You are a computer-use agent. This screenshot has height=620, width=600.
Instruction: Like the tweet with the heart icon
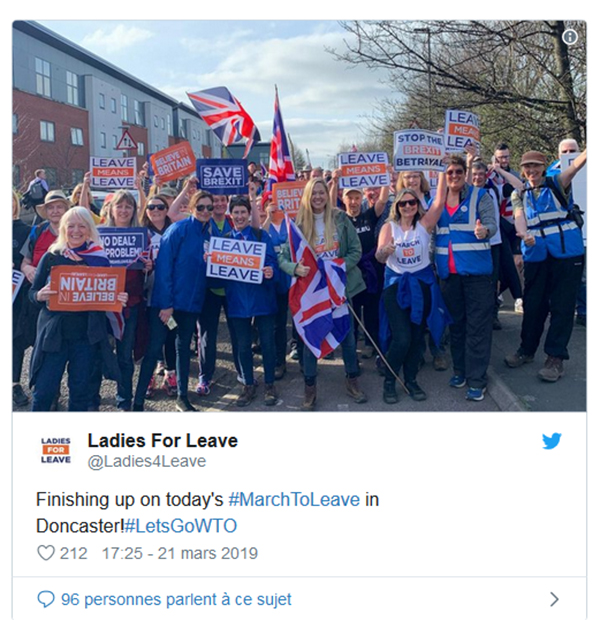tap(46, 553)
